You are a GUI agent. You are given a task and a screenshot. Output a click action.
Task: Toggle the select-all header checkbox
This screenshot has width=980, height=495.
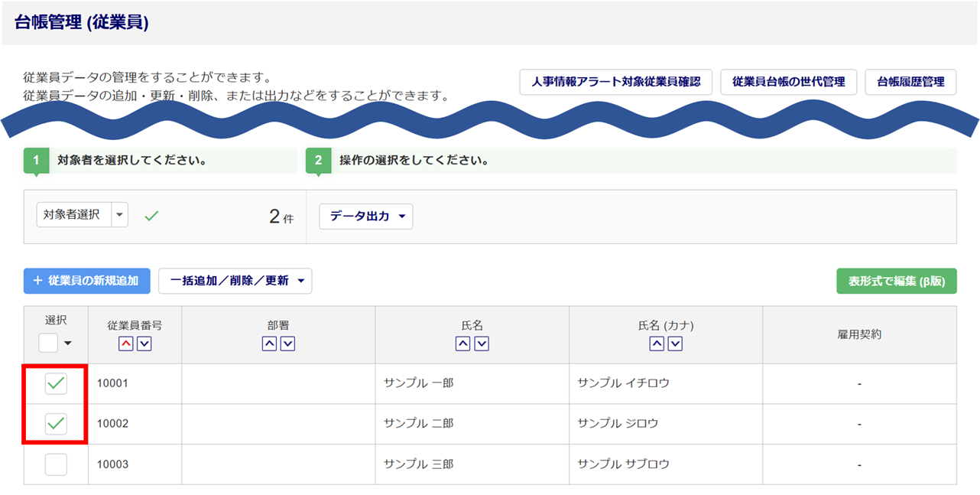coord(48,343)
